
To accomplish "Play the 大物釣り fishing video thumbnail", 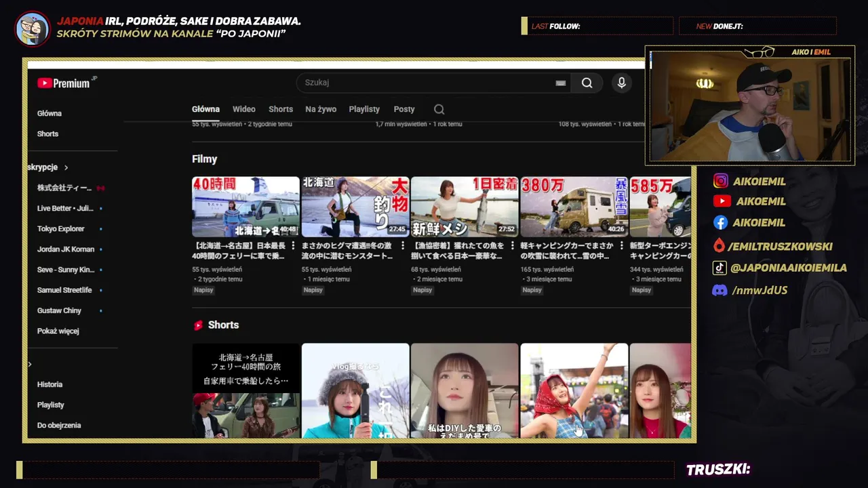I will 355,207.
